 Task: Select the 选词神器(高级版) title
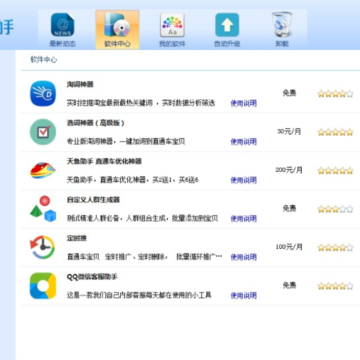point(96,123)
